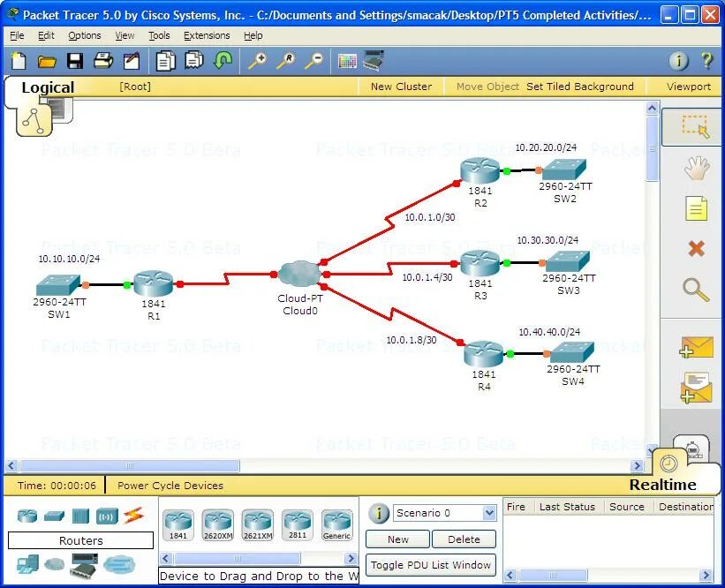This screenshot has width=725, height=588.
Task: Choose the Move Layout hand tool
Action: click(x=697, y=168)
